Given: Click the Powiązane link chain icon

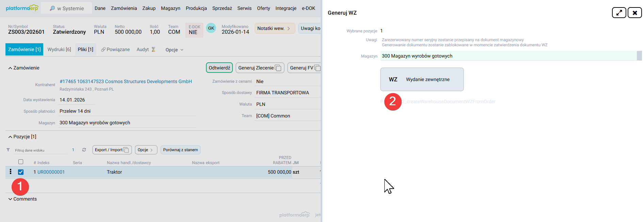Looking at the screenshot, I should coord(103,49).
